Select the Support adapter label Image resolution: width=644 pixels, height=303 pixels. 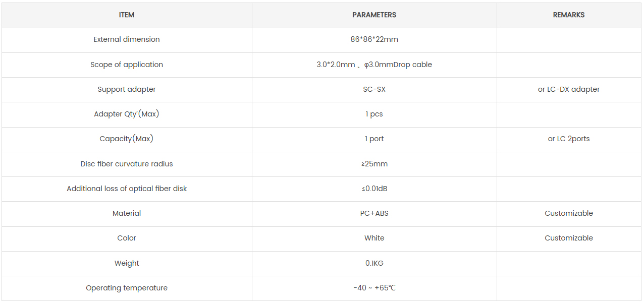click(x=127, y=89)
